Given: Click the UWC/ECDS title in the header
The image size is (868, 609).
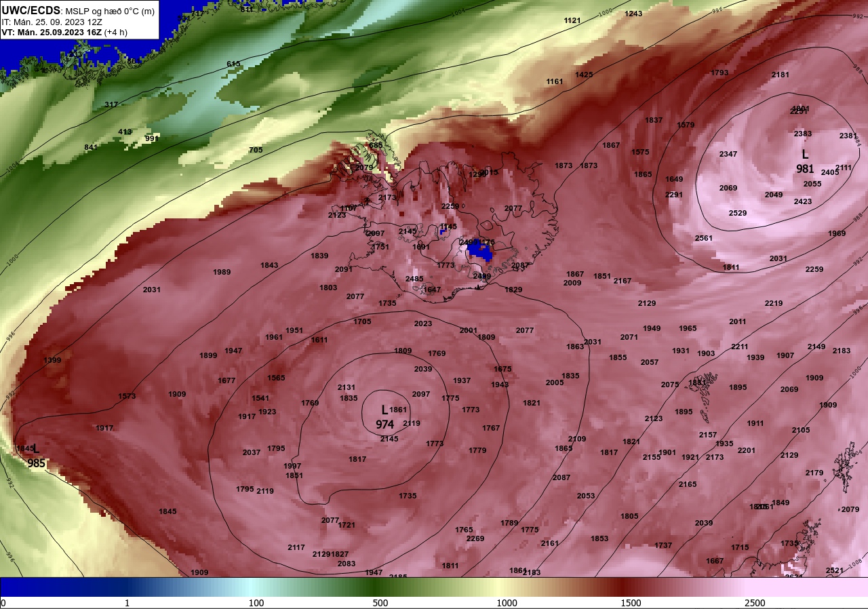Looking at the screenshot, I should click(31, 10).
